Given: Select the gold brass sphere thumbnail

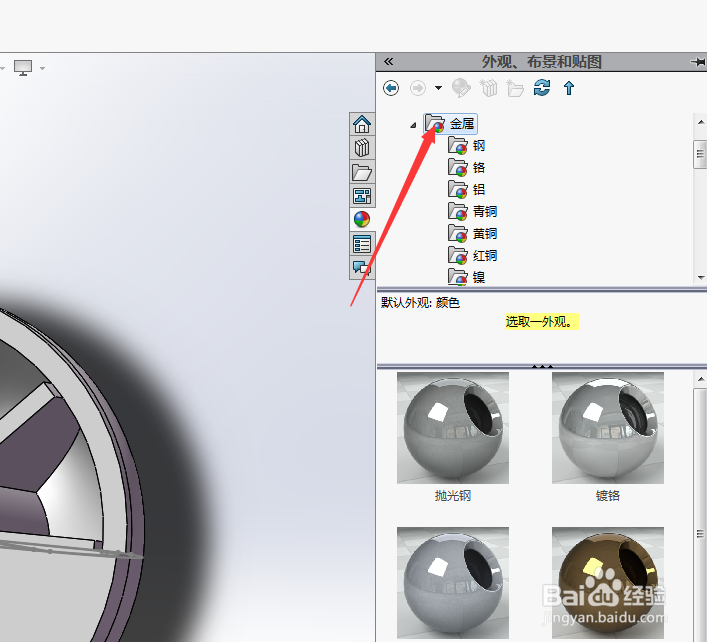Looking at the screenshot, I should pyautogui.click(x=608, y=583).
